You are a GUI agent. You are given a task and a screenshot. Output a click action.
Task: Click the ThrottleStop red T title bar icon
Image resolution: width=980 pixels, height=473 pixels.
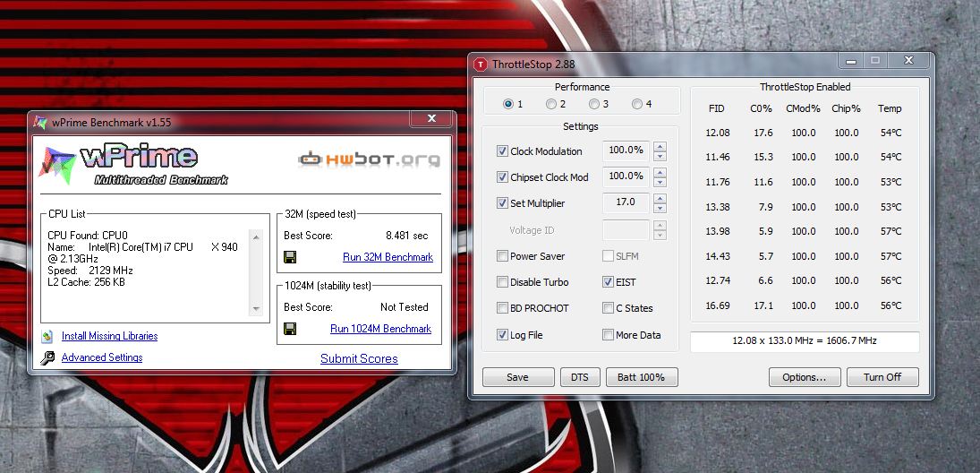[480, 64]
